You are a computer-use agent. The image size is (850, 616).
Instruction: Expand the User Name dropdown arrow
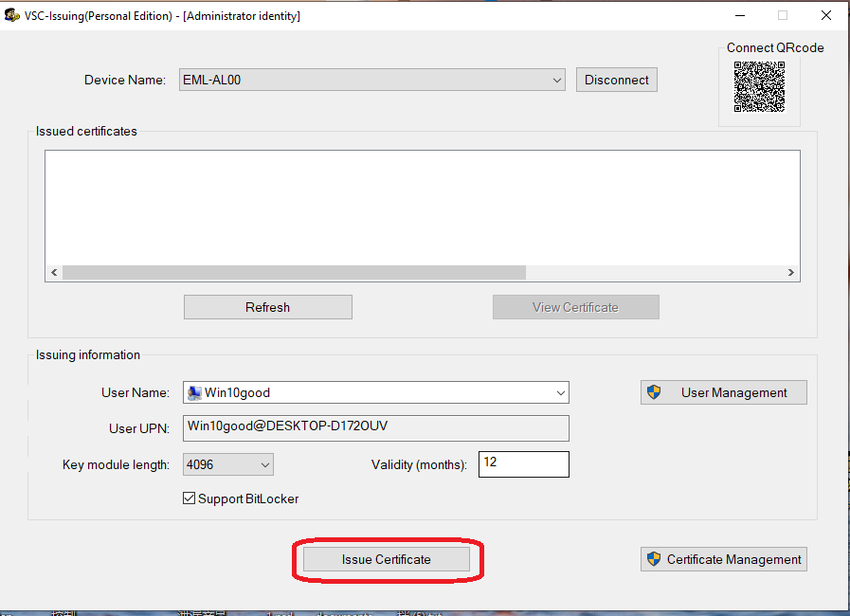coord(561,392)
